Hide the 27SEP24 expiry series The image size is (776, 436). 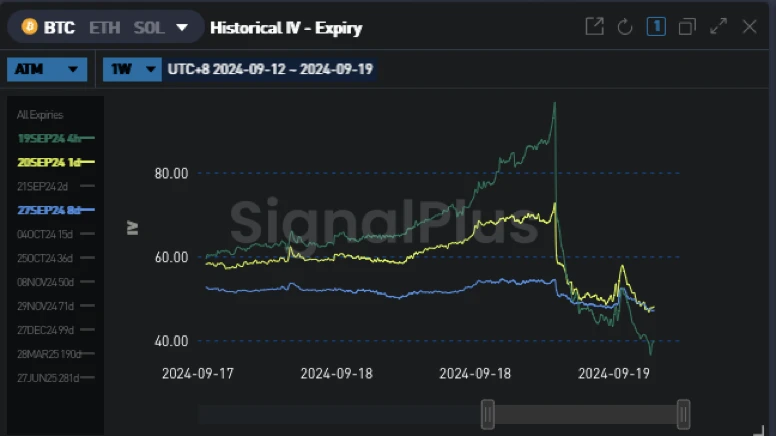coord(55,210)
